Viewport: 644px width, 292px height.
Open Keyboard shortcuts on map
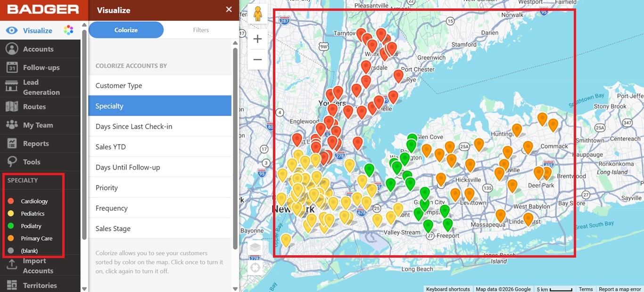tap(448, 289)
